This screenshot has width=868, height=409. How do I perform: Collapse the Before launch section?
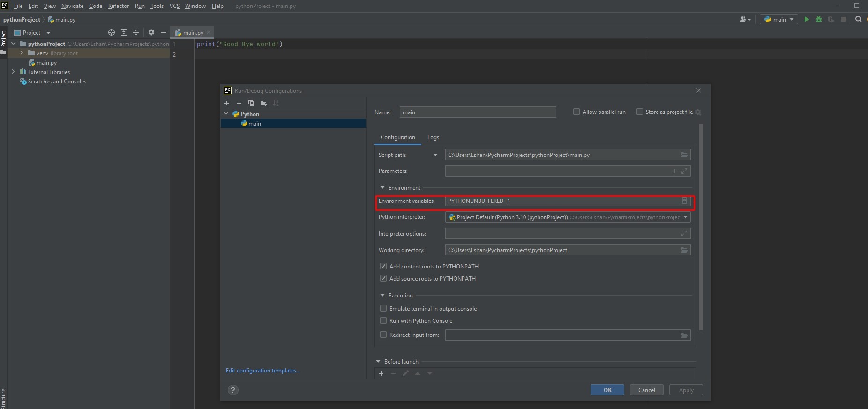[378, 362]
